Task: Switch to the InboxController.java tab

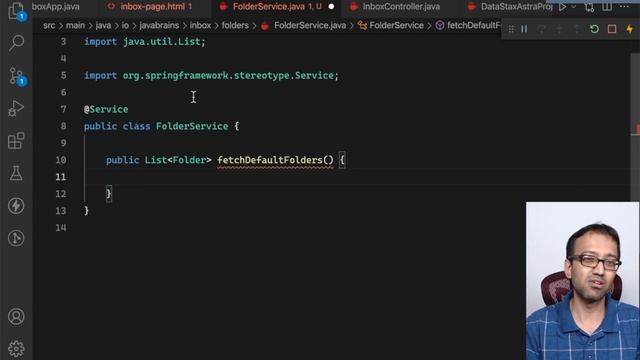Action: click(x=395, y=7)
